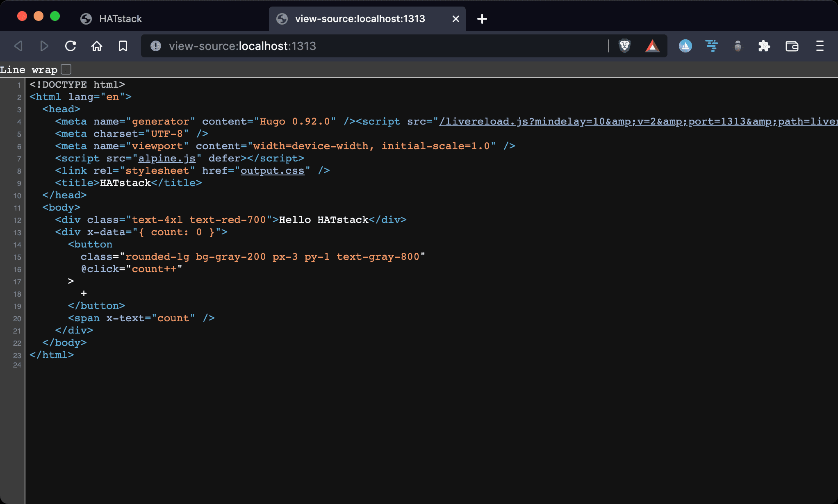
Task: Click the 'stylesheet' rel value
Action: [157, 171]
